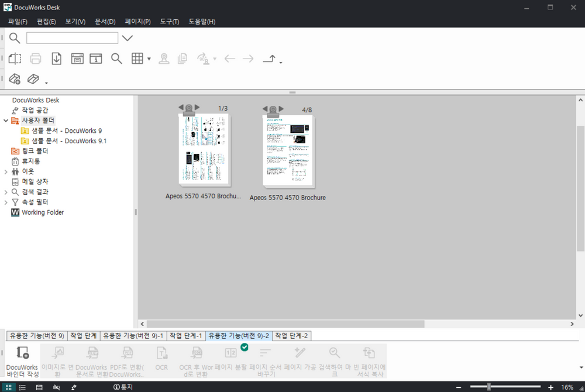This screenshot has height=392, width=585.
Task: Open the properties info window icon
Action: coord(95,59)
